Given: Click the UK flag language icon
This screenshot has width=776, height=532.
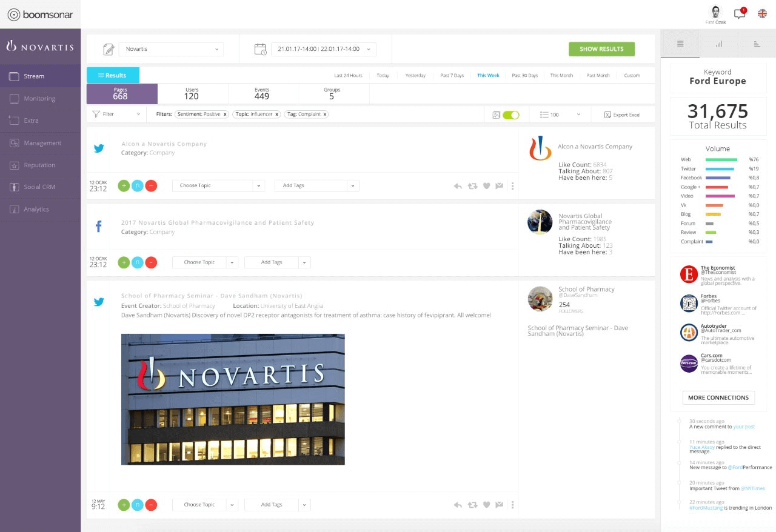Looking at the screenshot, I should [762, 13].
